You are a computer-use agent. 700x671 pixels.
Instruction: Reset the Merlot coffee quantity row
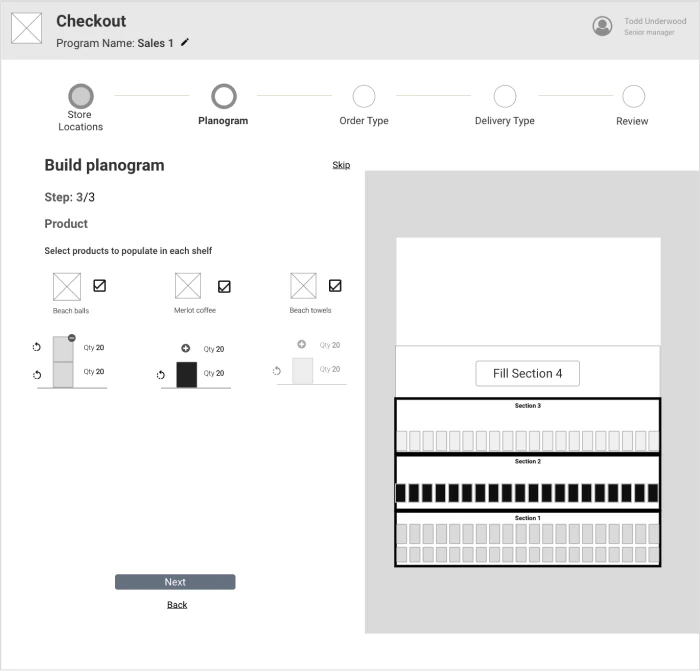[x=161, y=375]
